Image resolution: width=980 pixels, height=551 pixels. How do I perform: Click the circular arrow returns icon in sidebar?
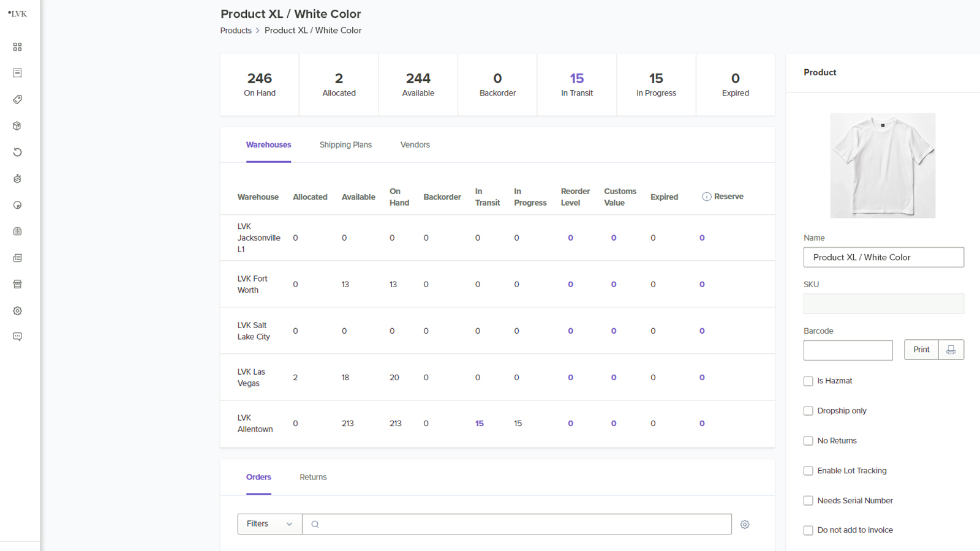tap(17, 152)
